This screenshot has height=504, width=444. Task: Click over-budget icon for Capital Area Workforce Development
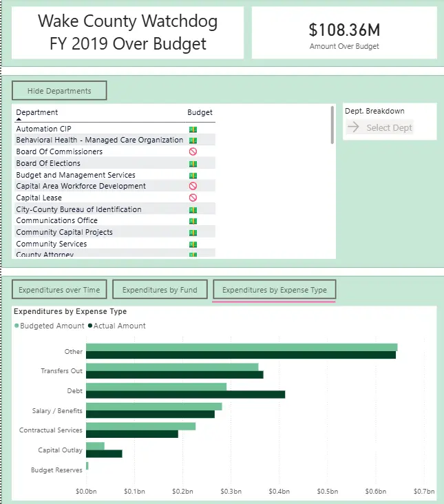coord(193,186)
